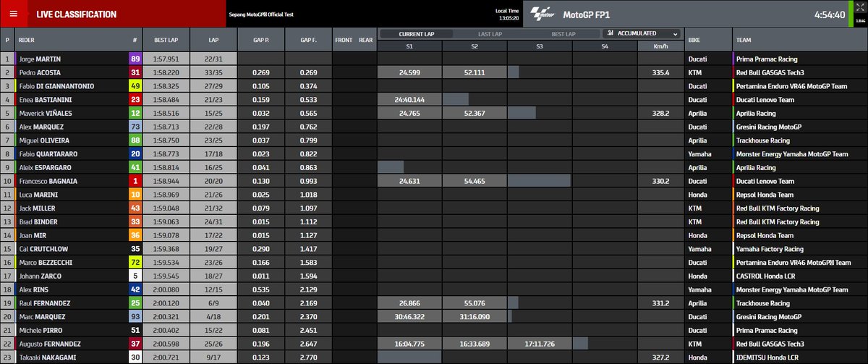Image resolution: width=868 pixels, height=364 pixels.
Task: Select rider name Takaaki NAKAGAMI
Action: (49, 357)
